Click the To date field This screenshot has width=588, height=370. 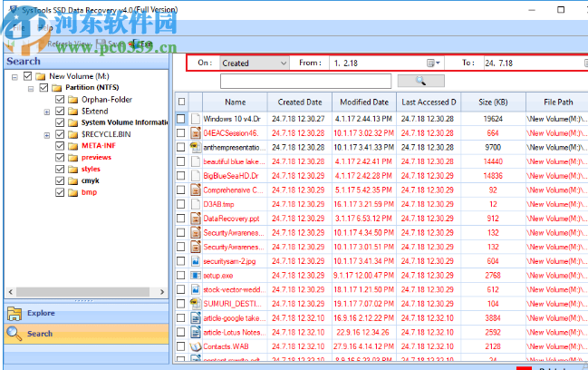click(535, 63)
